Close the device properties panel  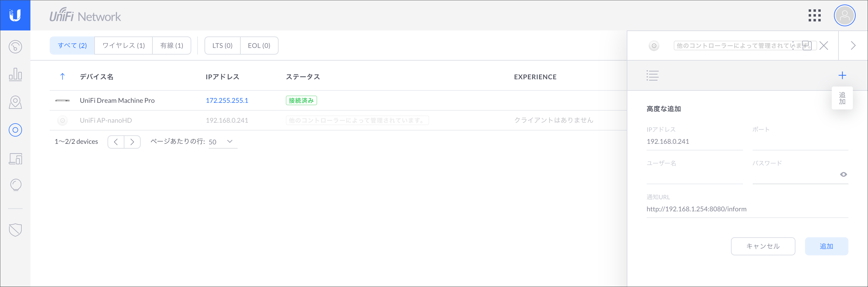coord(824,46)
